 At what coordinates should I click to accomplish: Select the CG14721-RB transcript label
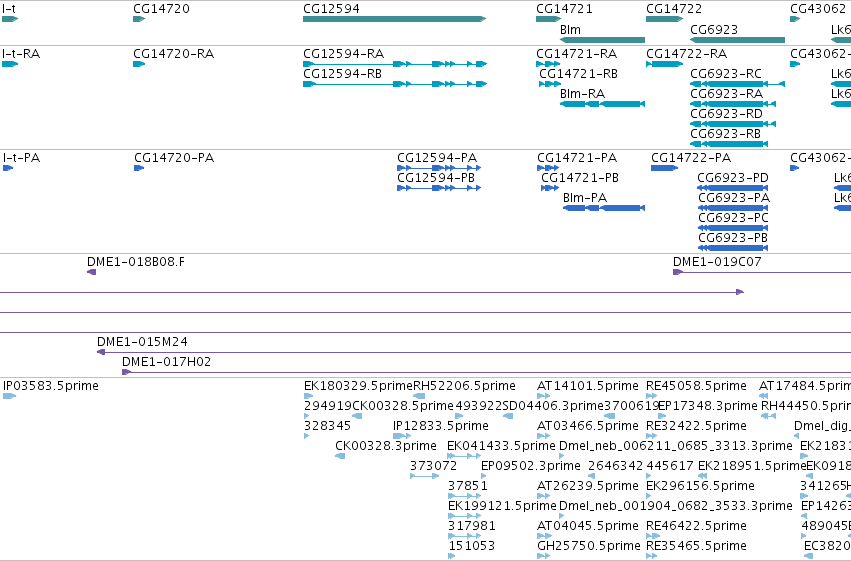click(579, 74)
